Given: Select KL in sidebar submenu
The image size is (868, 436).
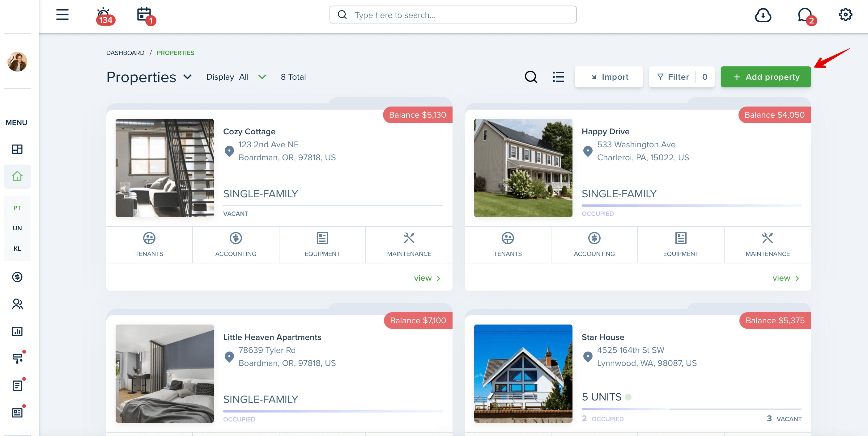Looking at the screenshot, I should pos(17,249).
